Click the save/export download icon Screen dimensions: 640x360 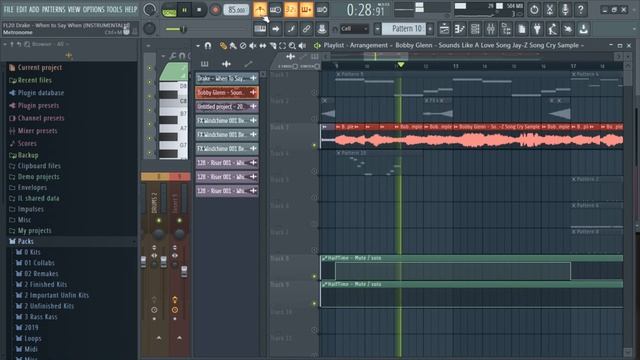pyautogui.click(x=584, y=29)
